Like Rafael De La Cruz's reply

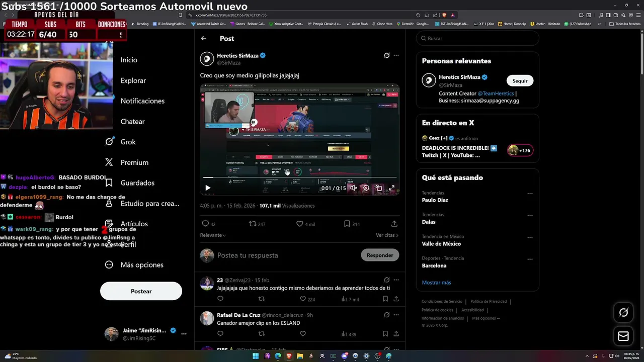point(303,334)
